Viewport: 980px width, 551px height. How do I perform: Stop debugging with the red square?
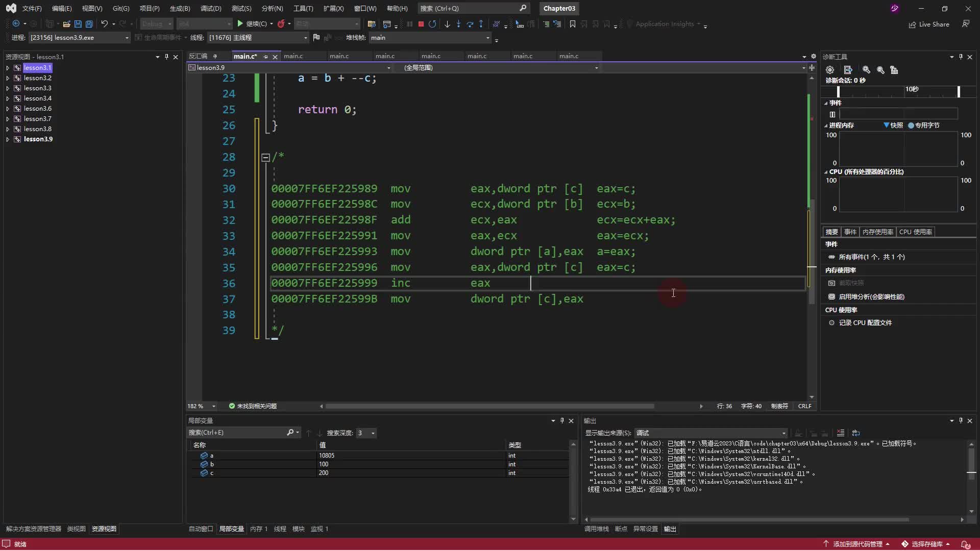pos(421,24)
